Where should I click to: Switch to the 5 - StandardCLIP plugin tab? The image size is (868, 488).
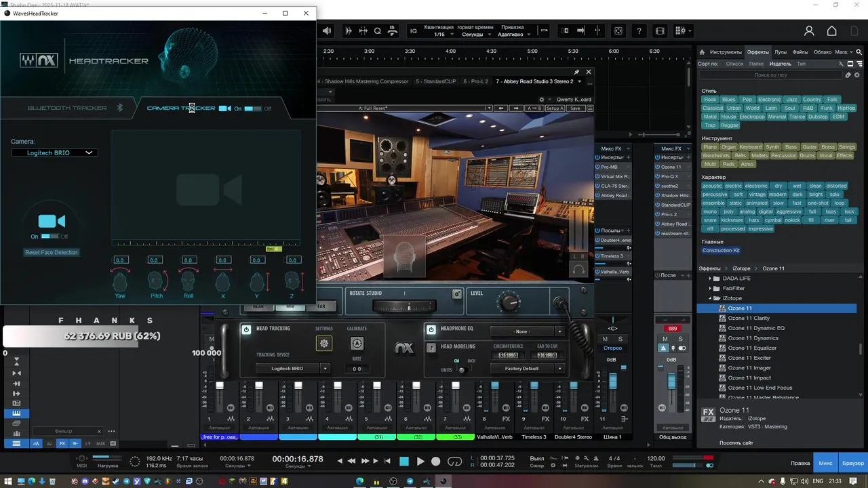coord(435,81)
